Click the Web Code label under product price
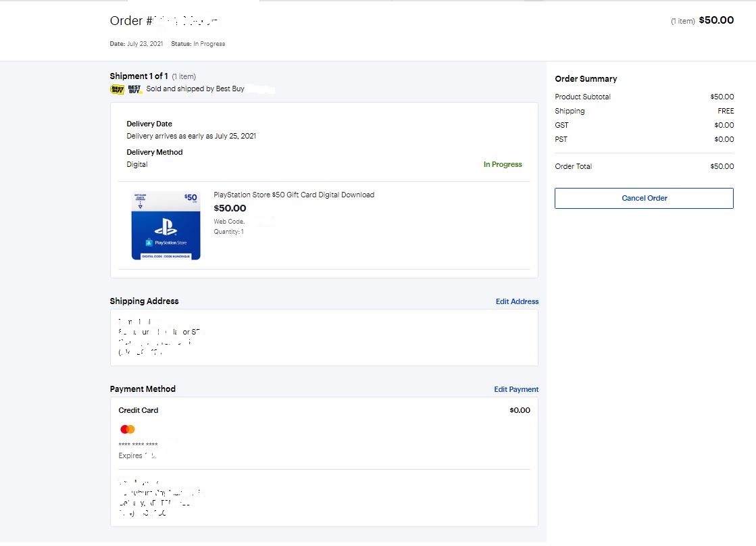756x546 pixels. [x=229, y=222]
